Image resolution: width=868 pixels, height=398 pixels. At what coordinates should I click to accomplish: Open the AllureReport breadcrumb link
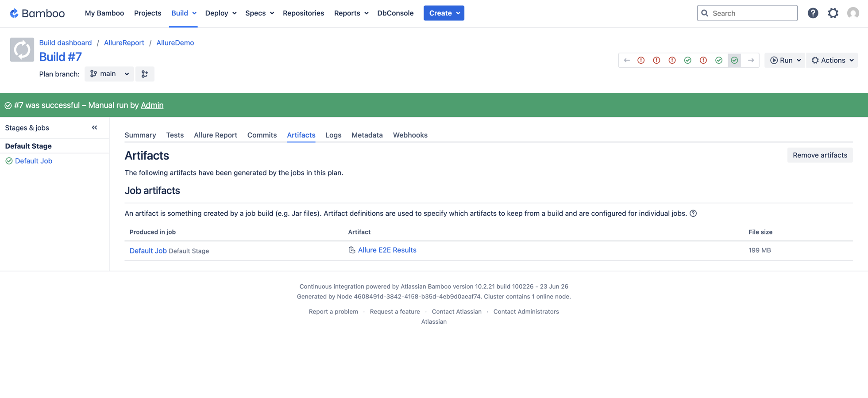coord(124,43)
